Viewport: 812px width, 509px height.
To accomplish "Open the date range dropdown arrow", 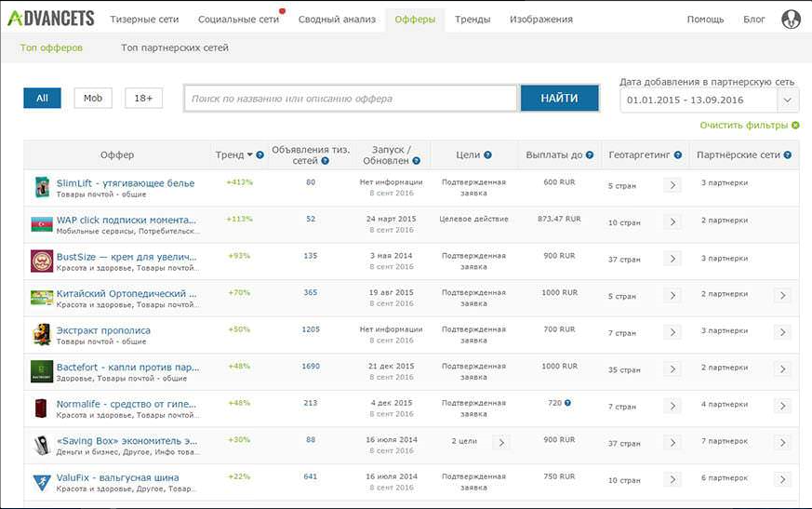I will [x=788, y=100].
